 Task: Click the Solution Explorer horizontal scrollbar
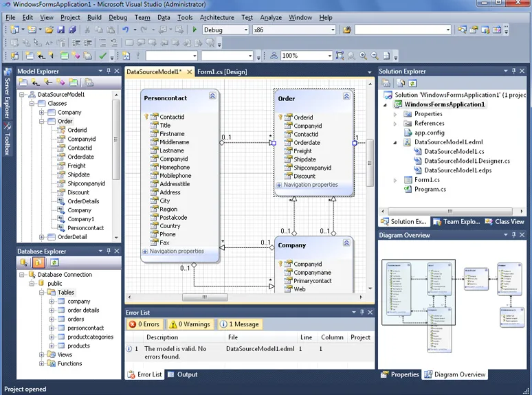450,211
